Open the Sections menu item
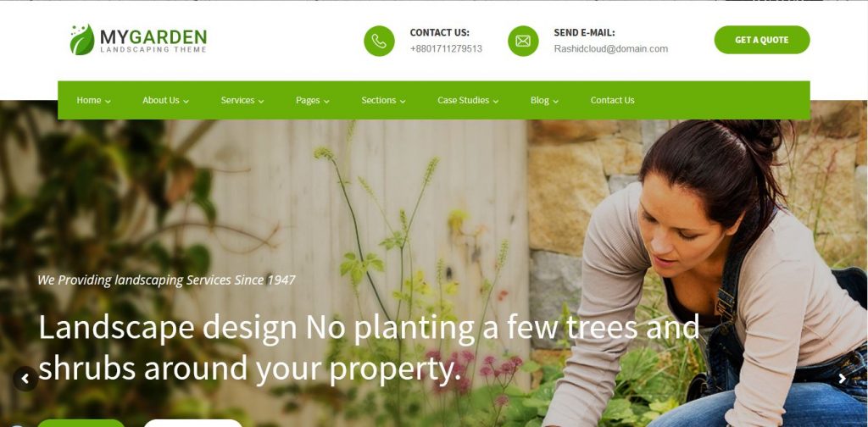Viewport: 868px width, 427px height. 383,100
